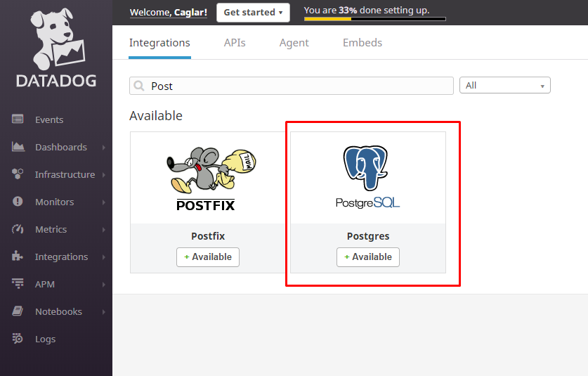Click the Postgres tile title

368,236
